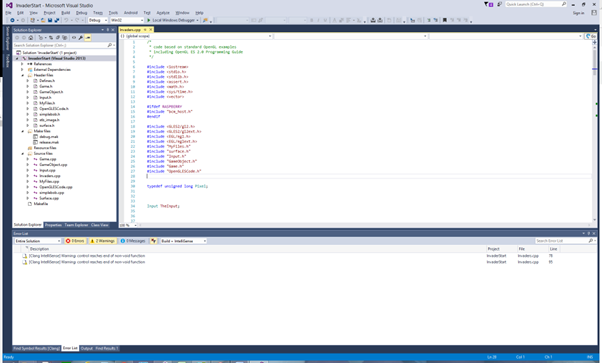Open the Win32 platform dropdown

click(x=127, y=20)
